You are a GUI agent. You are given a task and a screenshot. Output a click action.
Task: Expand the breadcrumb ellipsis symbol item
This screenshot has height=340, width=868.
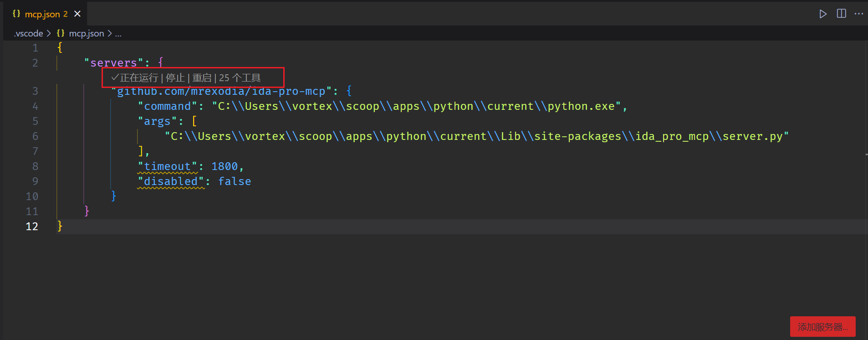pos(118,34)
